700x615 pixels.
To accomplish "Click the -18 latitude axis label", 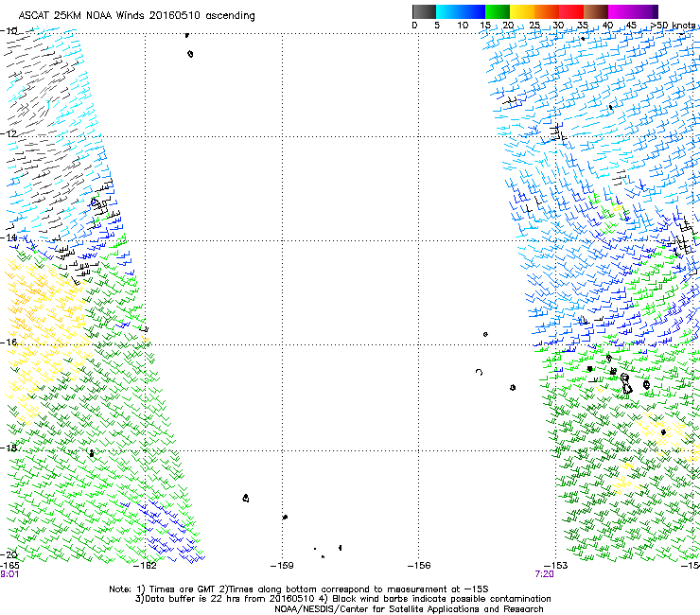I will [9, 448].
